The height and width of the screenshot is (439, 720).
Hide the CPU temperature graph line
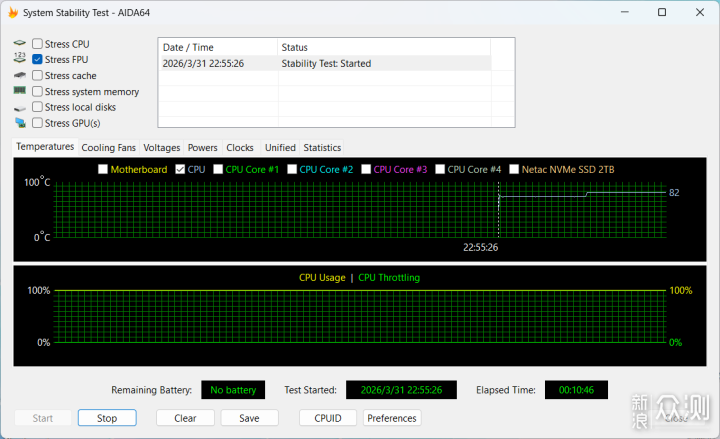[180, 169]
